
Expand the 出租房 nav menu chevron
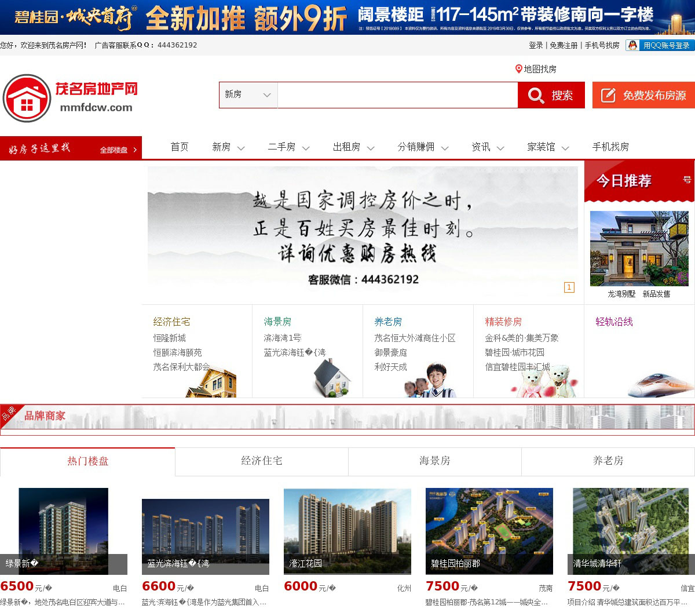point(371,148)
